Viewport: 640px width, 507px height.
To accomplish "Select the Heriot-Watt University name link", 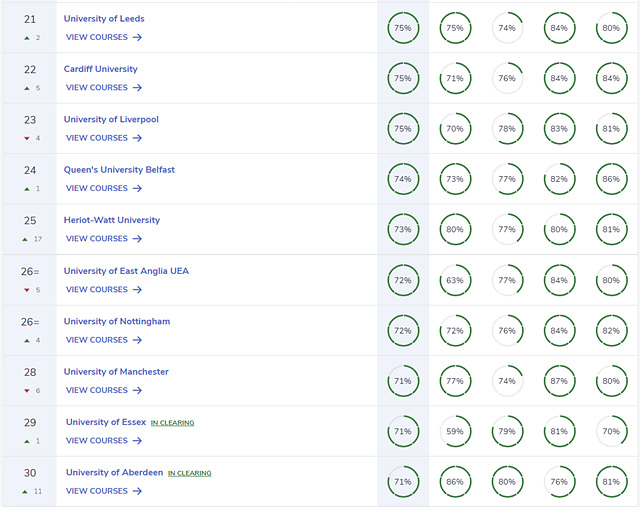I will tap(111, 220).
